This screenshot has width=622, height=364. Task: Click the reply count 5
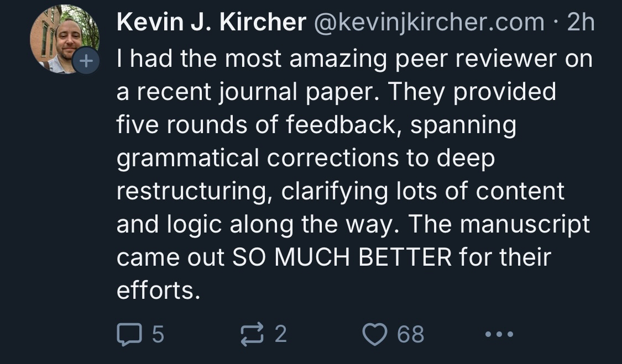(158, 334)
